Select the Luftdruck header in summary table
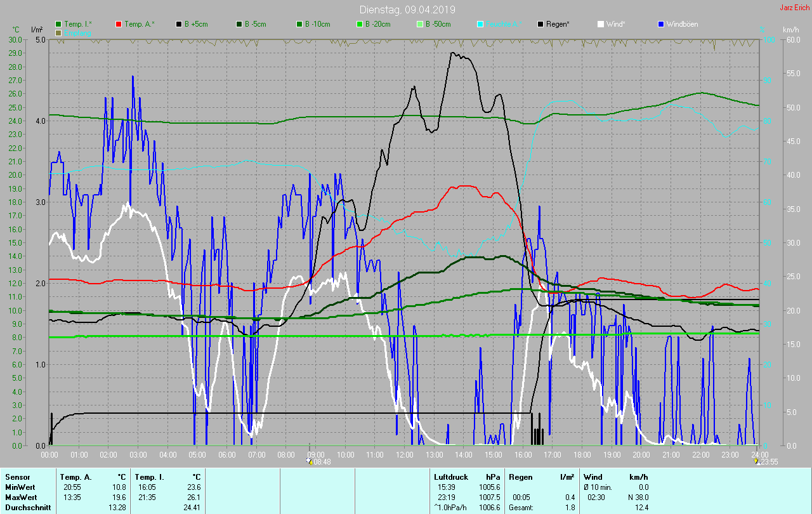This screenshot has width=812, height=514. point(451,477)
